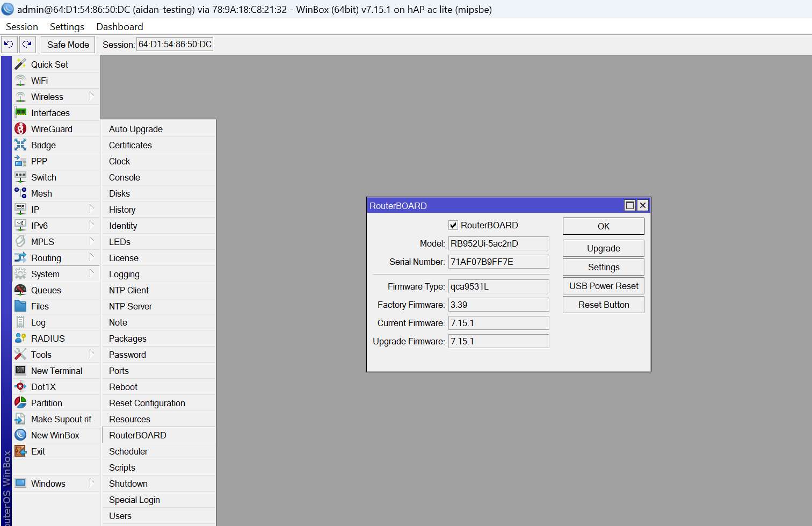Viewport: 812px width, 526px height.
Task: Select Users in System submenu
Action: point(159,516)
